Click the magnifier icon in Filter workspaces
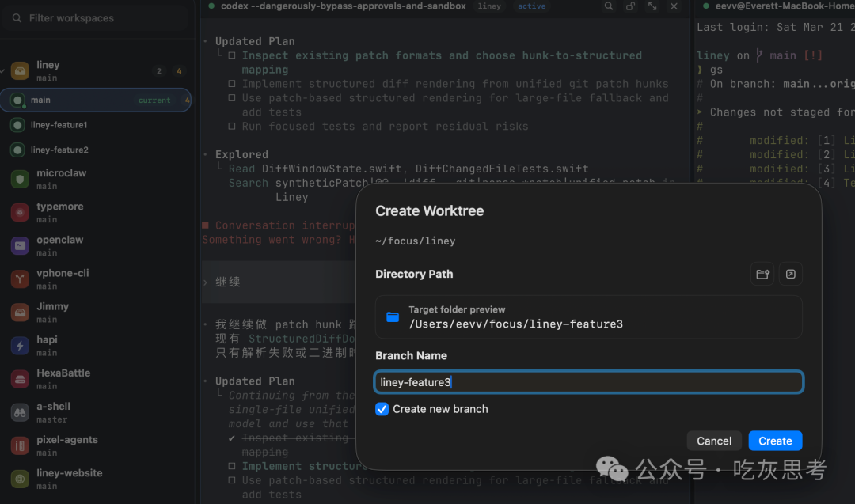Viewport: 855px width, 504px height. pos(17,18)
